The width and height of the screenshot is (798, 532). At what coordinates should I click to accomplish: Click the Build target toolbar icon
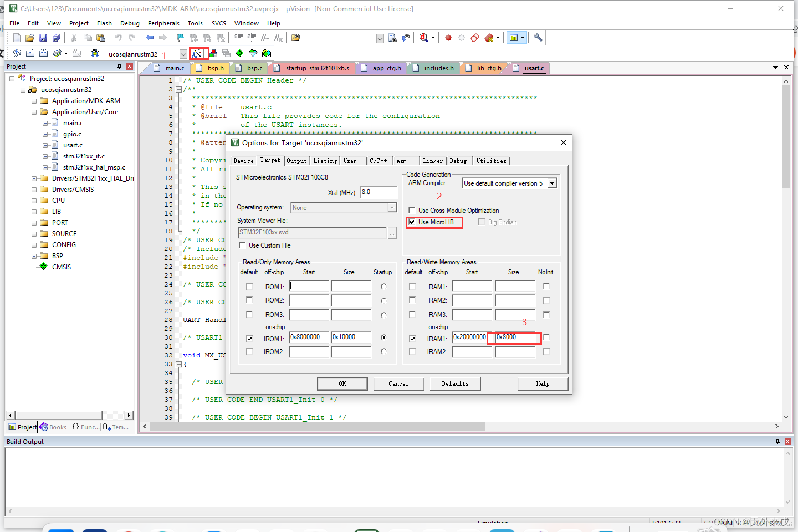pyautogui.click(x=30, y=53)
